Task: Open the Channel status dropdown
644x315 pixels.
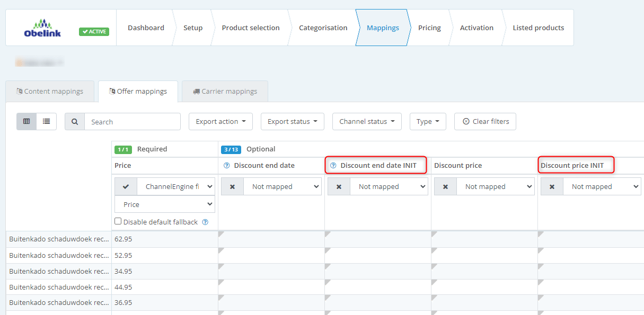Action: 367,121
